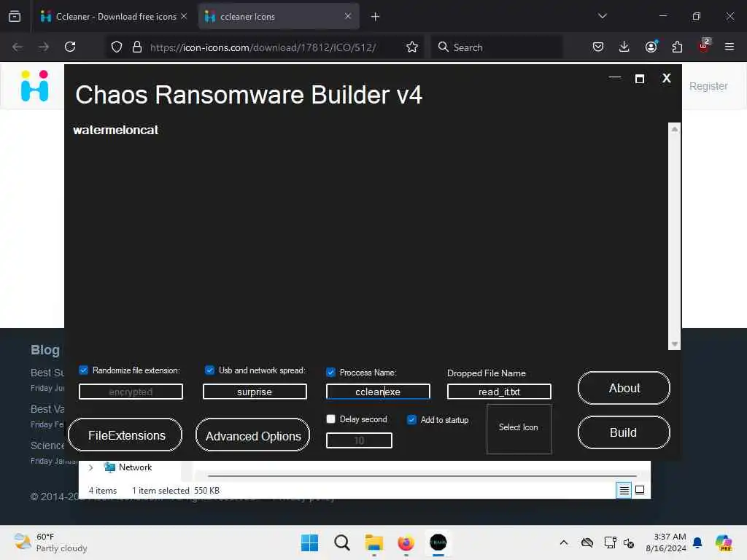Open tracking protection shield icon

point(117,47)
